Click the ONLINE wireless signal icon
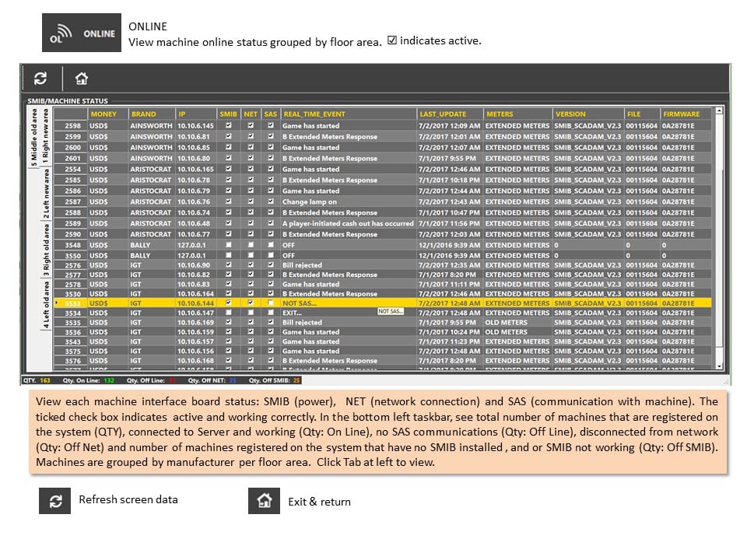747x560 pixels. point(61,33)
